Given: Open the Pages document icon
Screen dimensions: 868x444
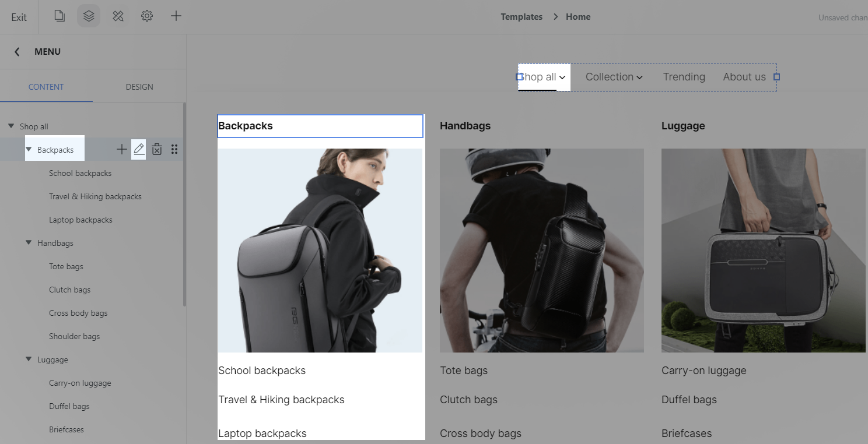Looking at the screenshot, I should tap(60, 16).
